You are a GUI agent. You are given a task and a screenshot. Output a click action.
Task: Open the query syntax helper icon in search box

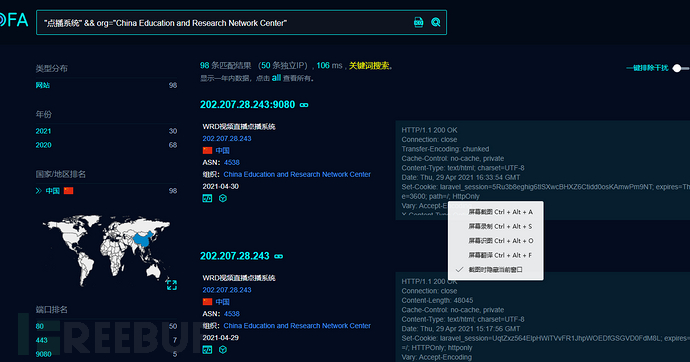tap(418, 22)
